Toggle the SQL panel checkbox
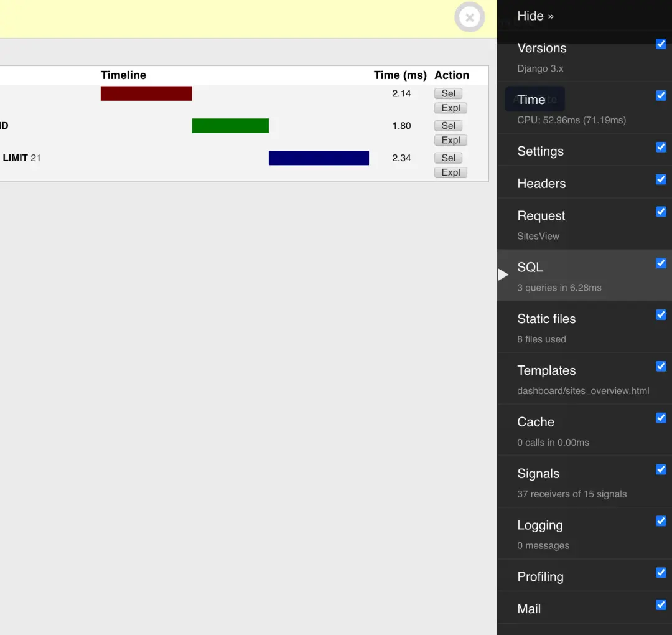Image resolution: width=672 pixels, height=635 pixels. tap(661, 263)
